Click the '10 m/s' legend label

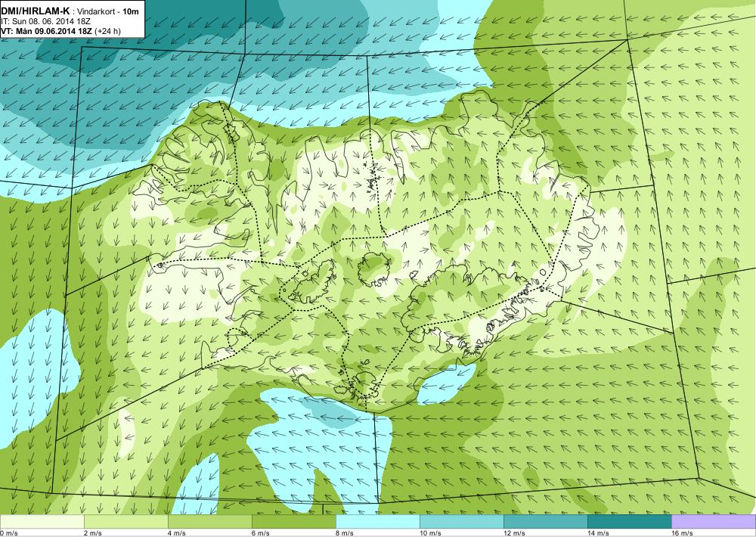coord(431,533)
